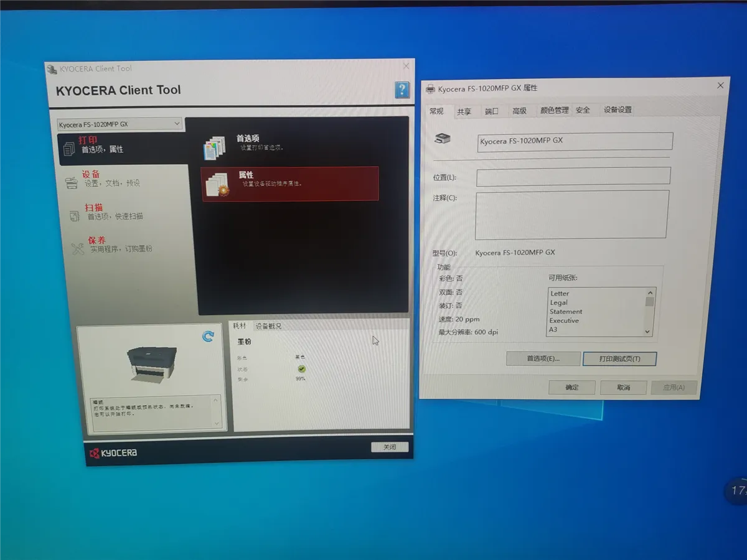
Task: Click the green toner status checkmark
Action: coord(301,369)
